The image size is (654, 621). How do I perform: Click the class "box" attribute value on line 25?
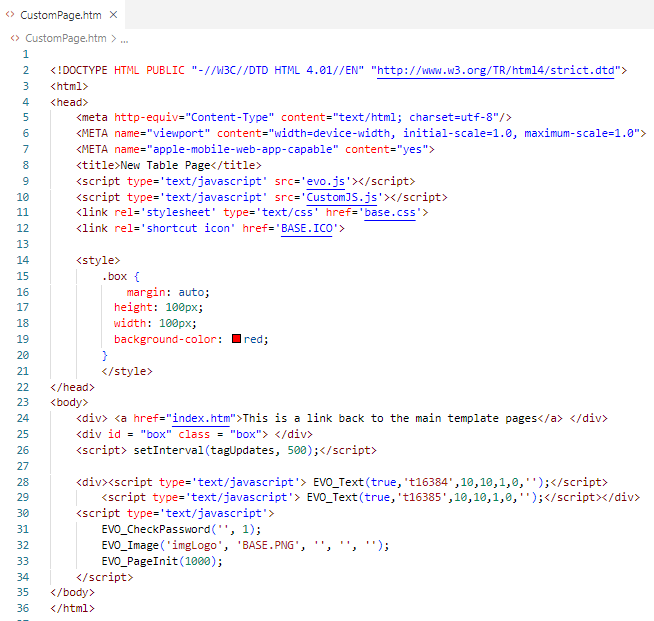246,435
